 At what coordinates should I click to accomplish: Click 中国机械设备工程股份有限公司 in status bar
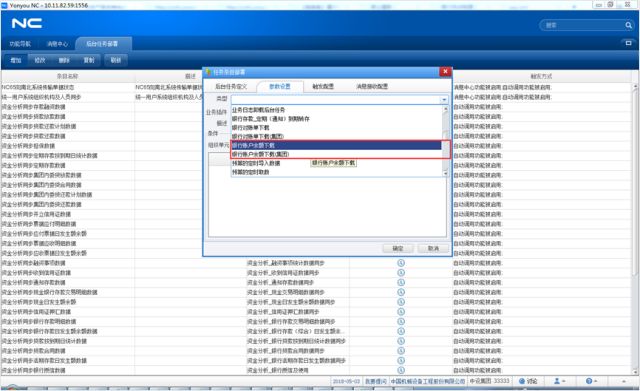tap(428, 381)
